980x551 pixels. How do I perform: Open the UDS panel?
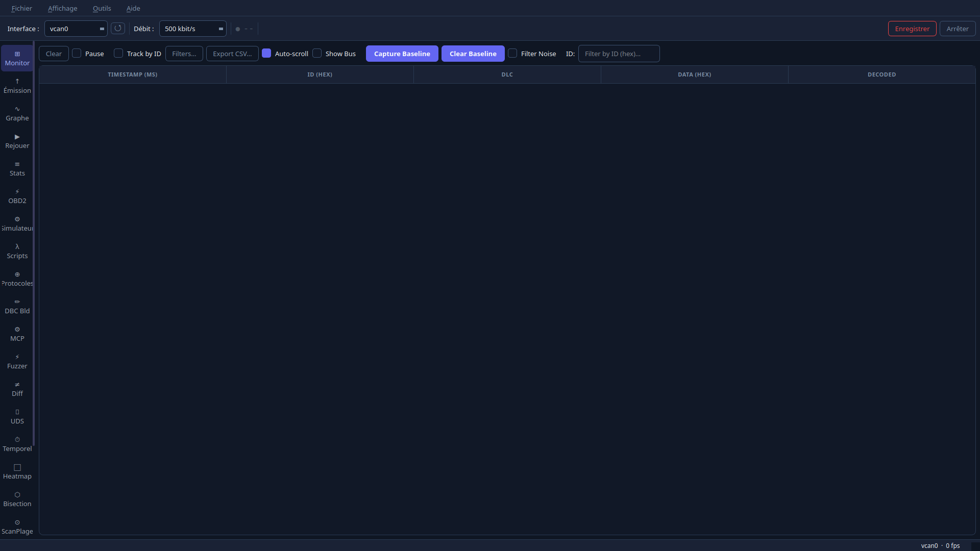(x=17, y=416)
